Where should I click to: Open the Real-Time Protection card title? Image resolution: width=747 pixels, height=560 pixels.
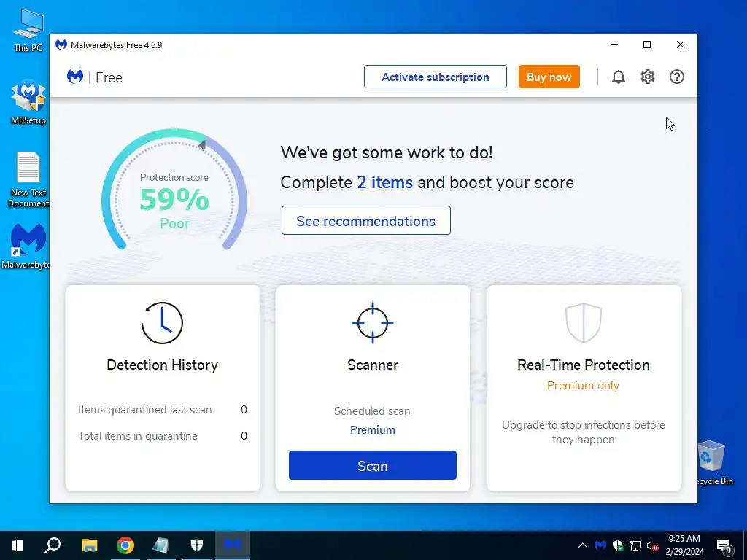tap(583, 365)
